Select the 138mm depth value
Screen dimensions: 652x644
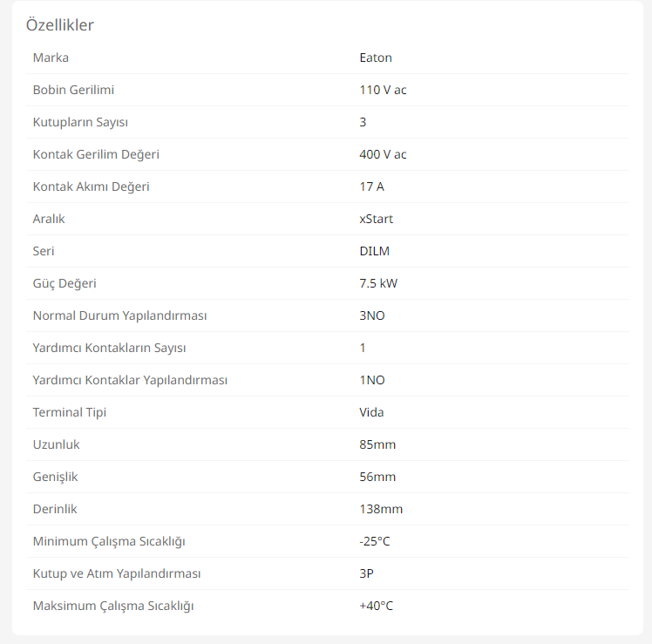pyautogui.click(x=381, y=509)
